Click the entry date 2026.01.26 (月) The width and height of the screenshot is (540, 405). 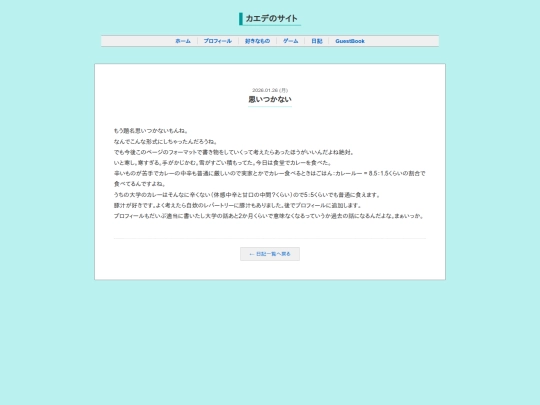click(270, 90)
